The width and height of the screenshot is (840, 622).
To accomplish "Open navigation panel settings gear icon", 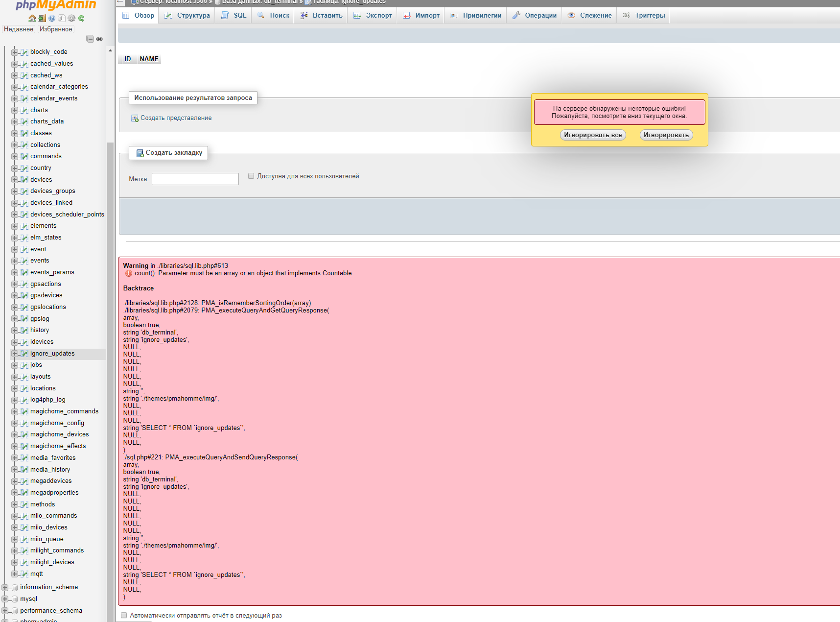I will click(71, 19).
